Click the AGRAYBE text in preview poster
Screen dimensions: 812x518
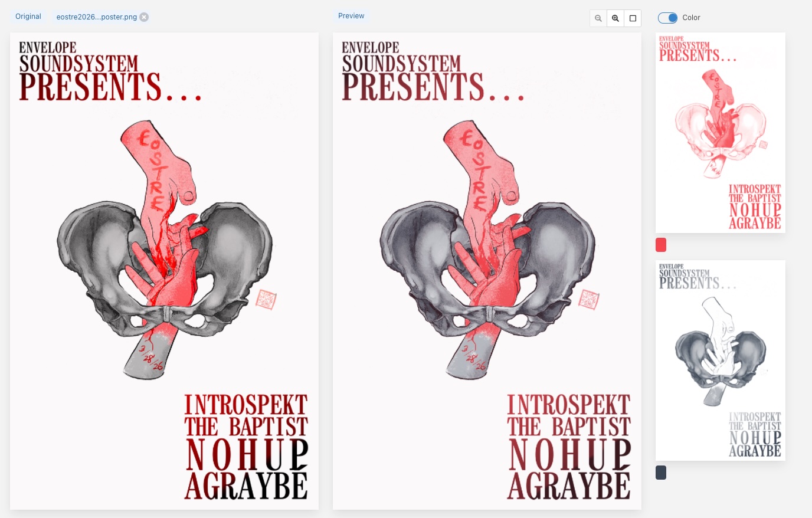[569, 487]
